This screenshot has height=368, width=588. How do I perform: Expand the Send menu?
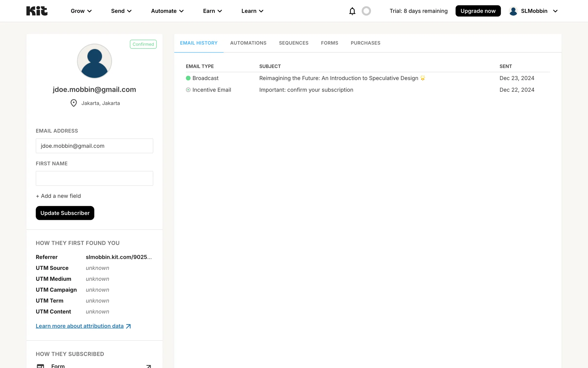[x=121, y=11]
